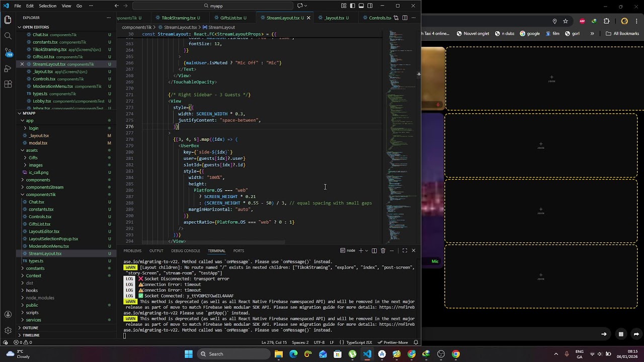Open Chrome three-dot menu
Image resolution: width=644 pixels, height=362 pixels.
[636, 21]
